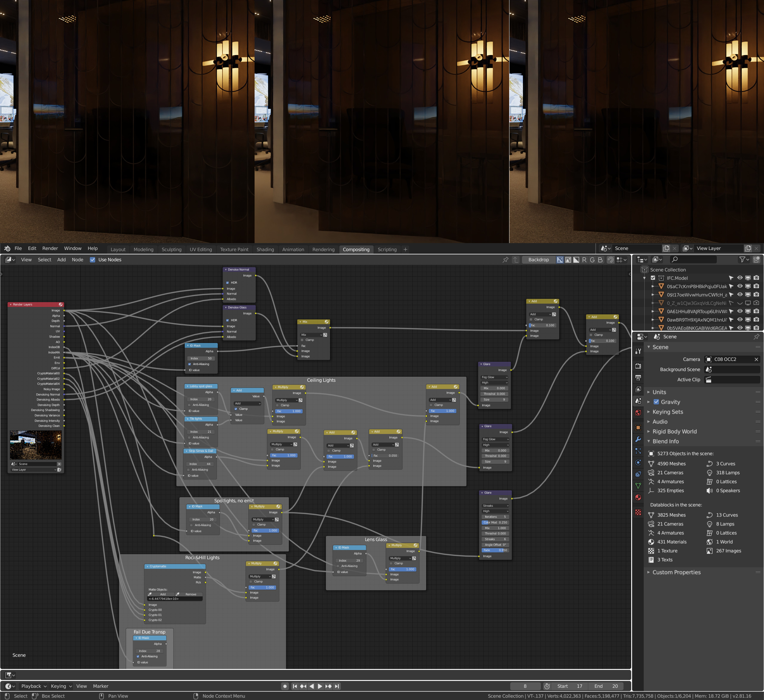This screenshot has height=700, width=764.
Task: Show the green G backdrop channel
Action: pyautogui.click(x=592, y=260)
